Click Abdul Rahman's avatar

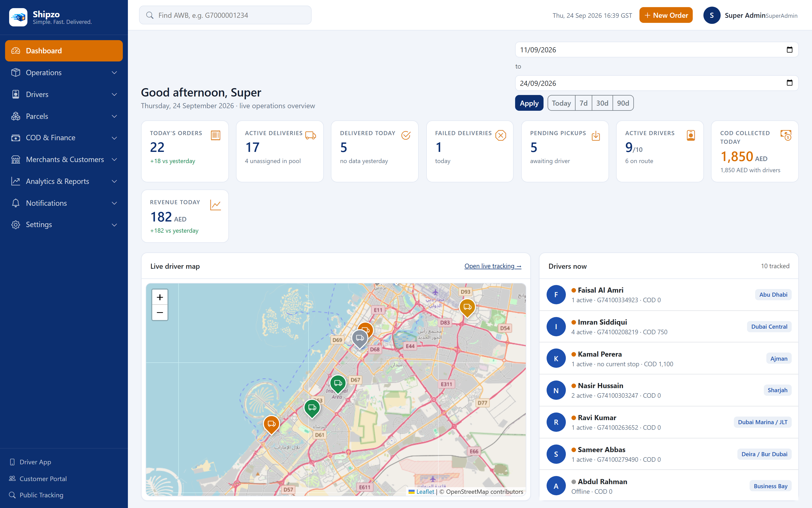point(556,486)
